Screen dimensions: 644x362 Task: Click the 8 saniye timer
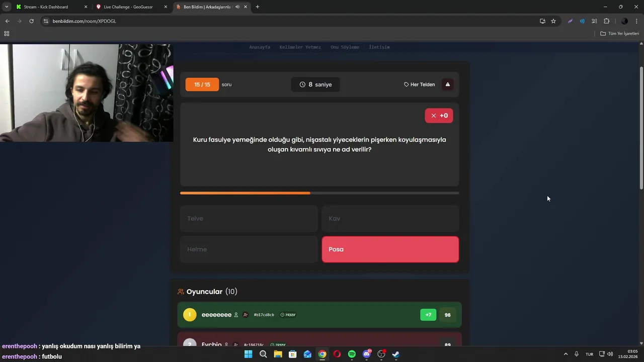click(315, 84)
